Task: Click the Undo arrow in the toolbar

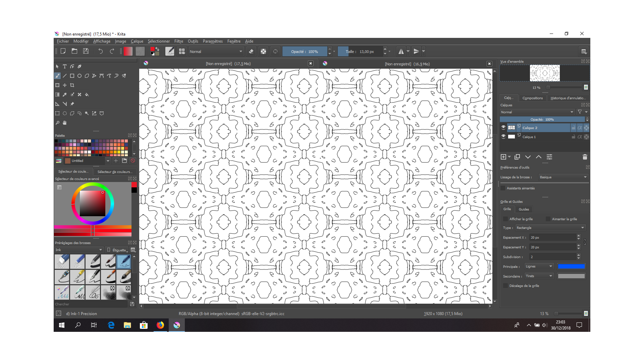Action: click(x=100, y=51)
